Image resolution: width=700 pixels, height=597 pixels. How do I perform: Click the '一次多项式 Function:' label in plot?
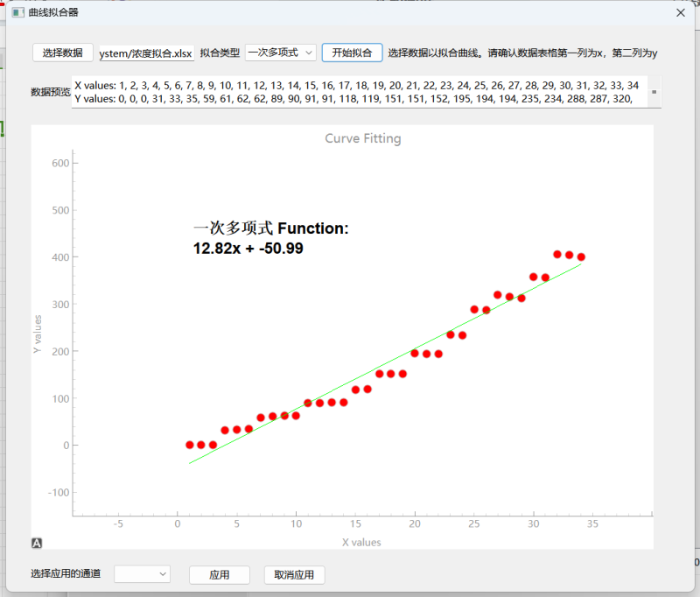click(271, 228)
